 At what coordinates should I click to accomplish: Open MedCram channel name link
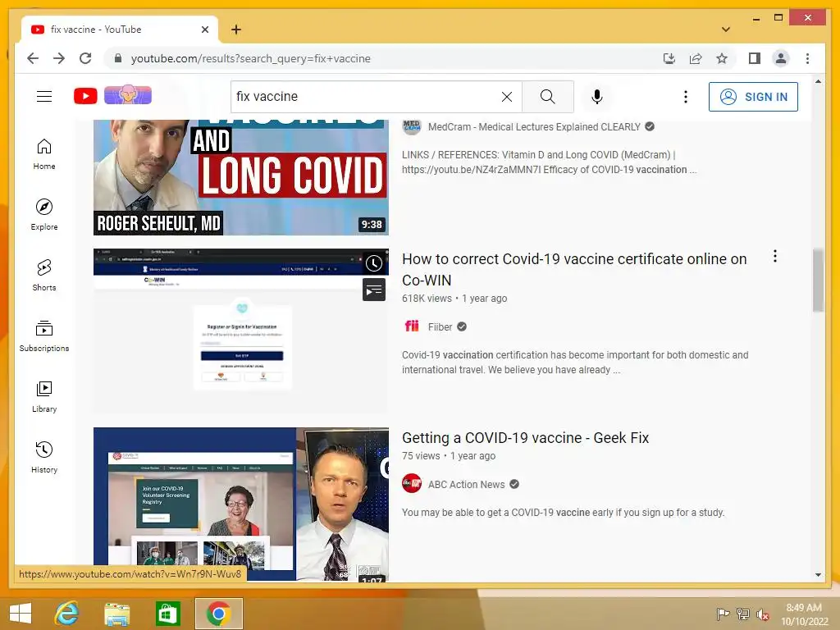tap(534, 127)
